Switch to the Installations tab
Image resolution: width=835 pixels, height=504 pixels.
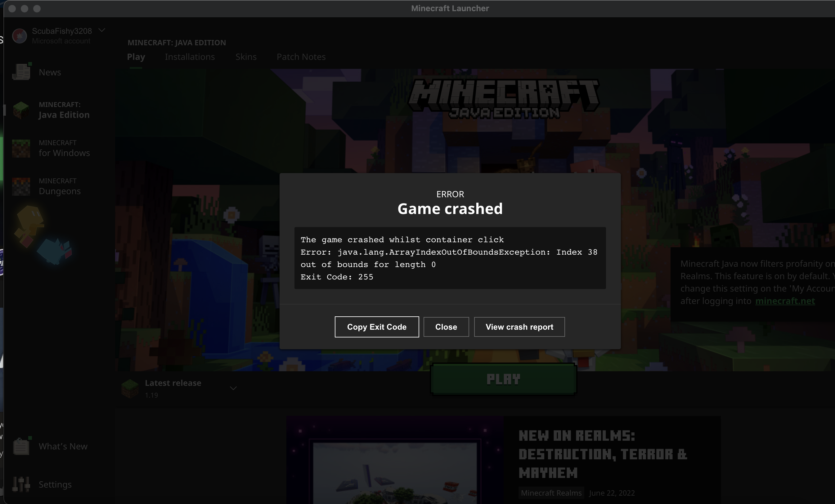pyautogui.click(x=190, y=57)
